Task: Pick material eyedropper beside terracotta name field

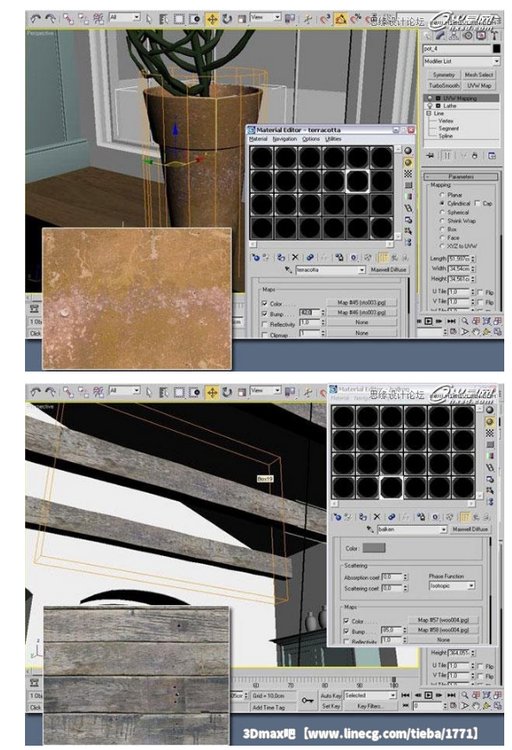Action: tap(288, 270)
